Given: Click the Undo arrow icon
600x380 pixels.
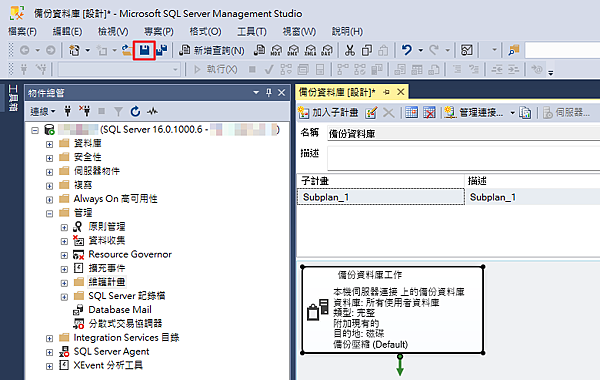Looking at the screenshot, I should pos(406,50).
